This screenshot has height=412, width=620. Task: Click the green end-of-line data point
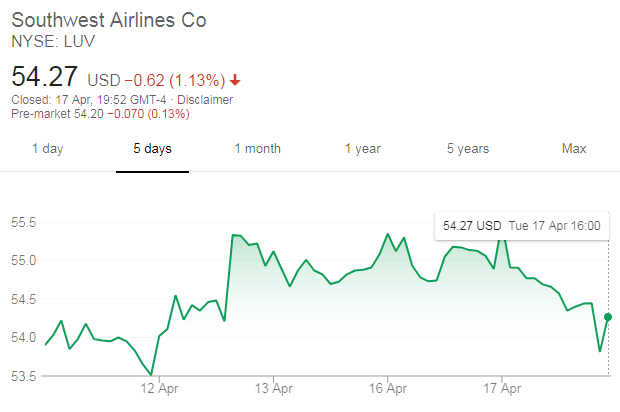pos(608,317)
